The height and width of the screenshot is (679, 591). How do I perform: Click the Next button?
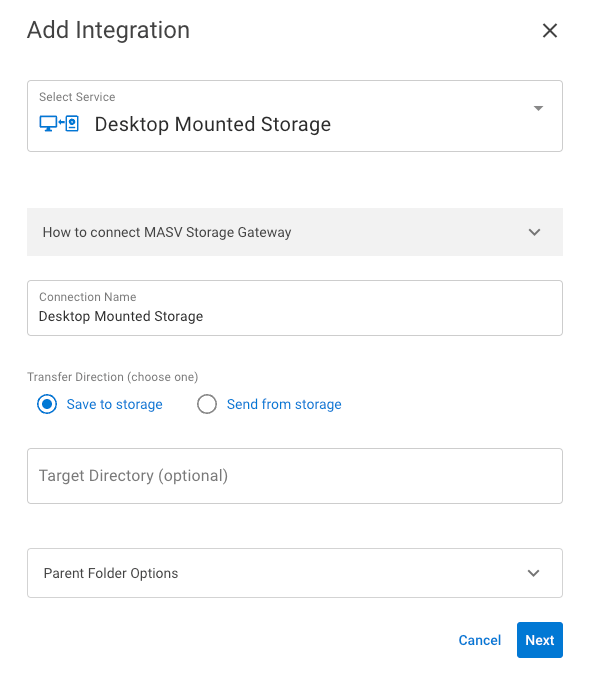coord(539,640)
